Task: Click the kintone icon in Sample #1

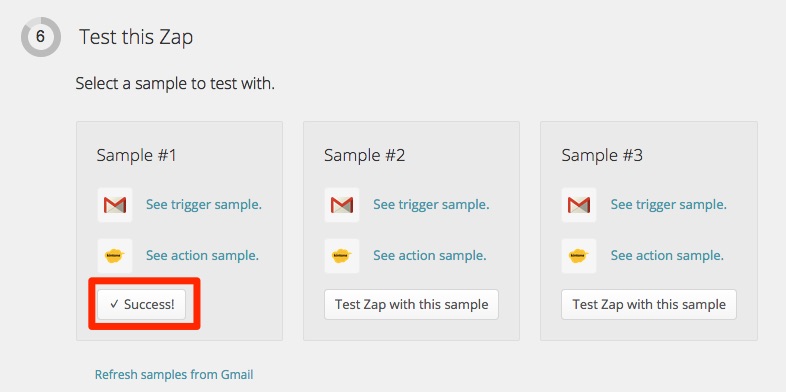Action: click(115, 256)
